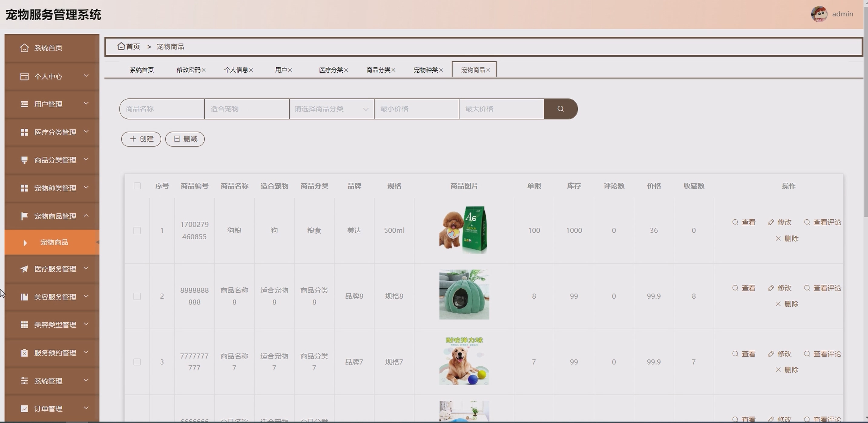Check the checkbox for row 2 商品名称8
The height and width of the screenshot is (423, 868).
click(x=137, y=296)
